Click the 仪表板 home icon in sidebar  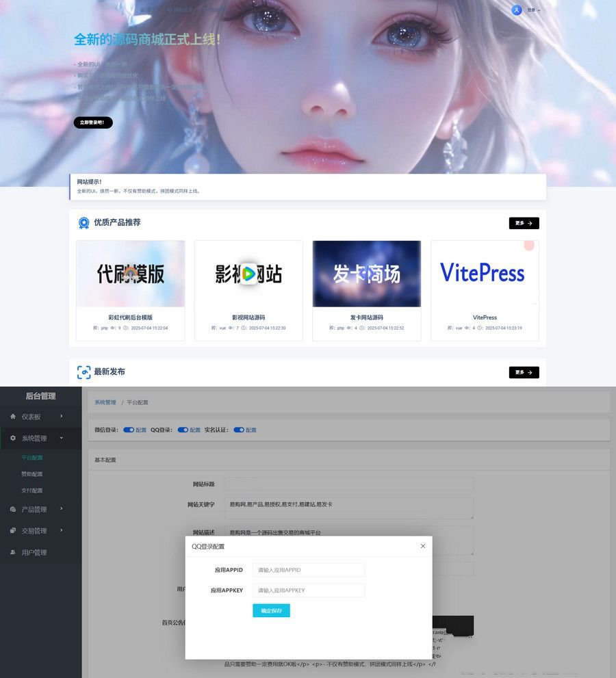click(x=13, y=416)
